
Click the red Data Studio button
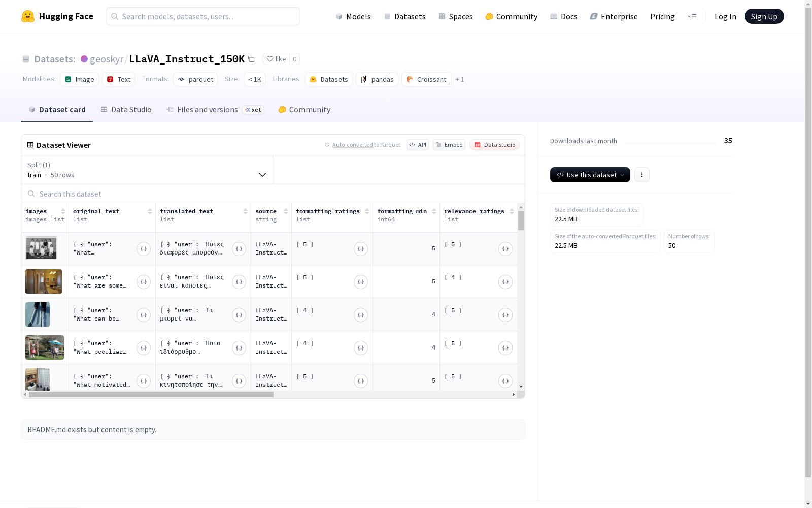[495, 145]
